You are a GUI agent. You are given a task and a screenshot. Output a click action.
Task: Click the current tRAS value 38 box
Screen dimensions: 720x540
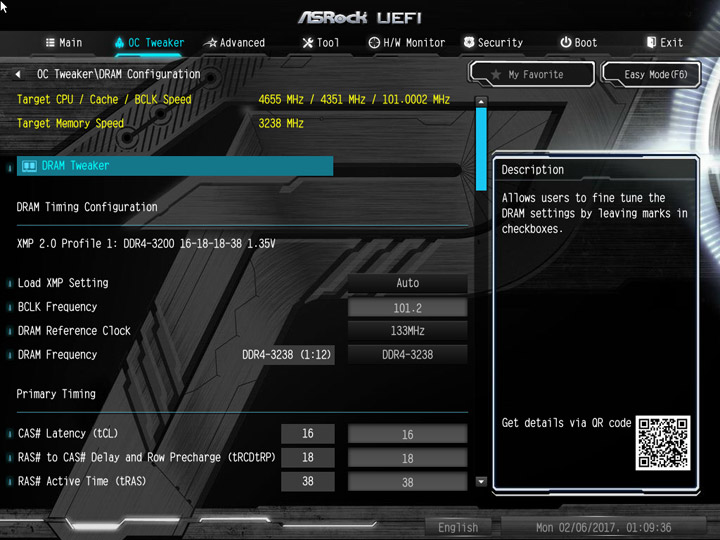point(308,481)
